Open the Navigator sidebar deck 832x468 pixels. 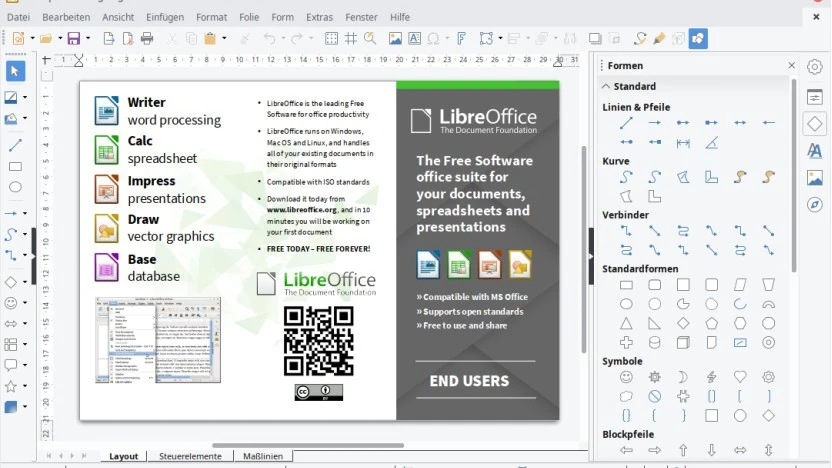pyautogui.click(x=815, y=205)
